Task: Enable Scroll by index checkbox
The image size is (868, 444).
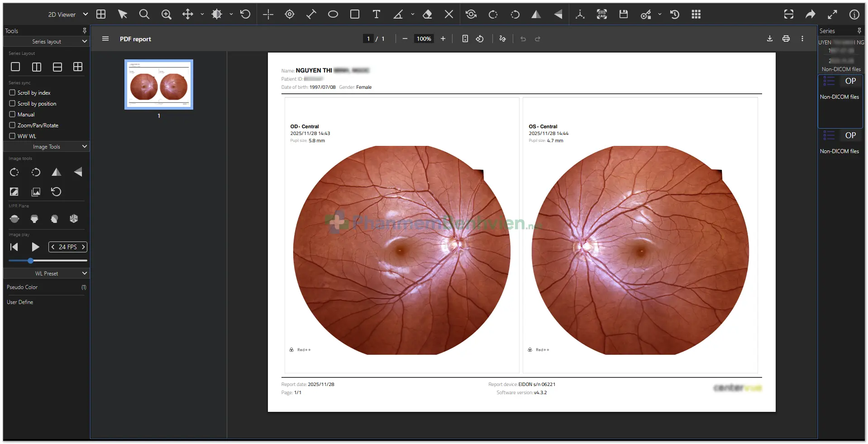Action: point(12,92)
